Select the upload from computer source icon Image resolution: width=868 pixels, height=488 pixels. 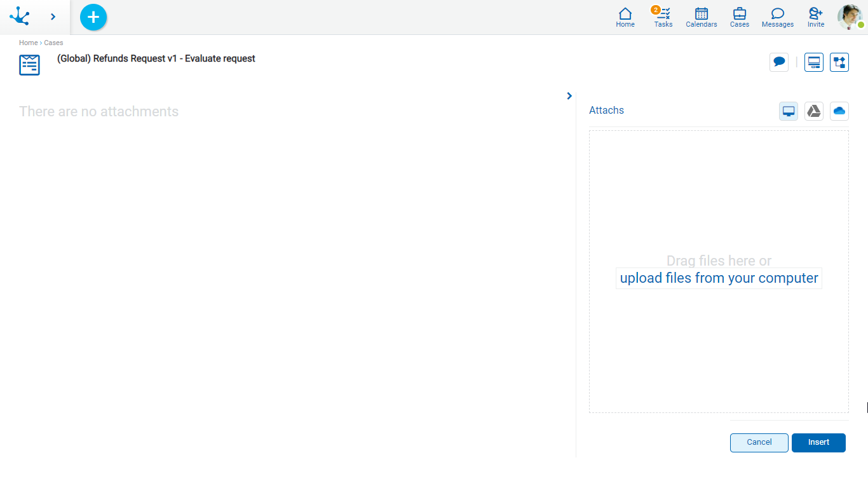[789, 111]
